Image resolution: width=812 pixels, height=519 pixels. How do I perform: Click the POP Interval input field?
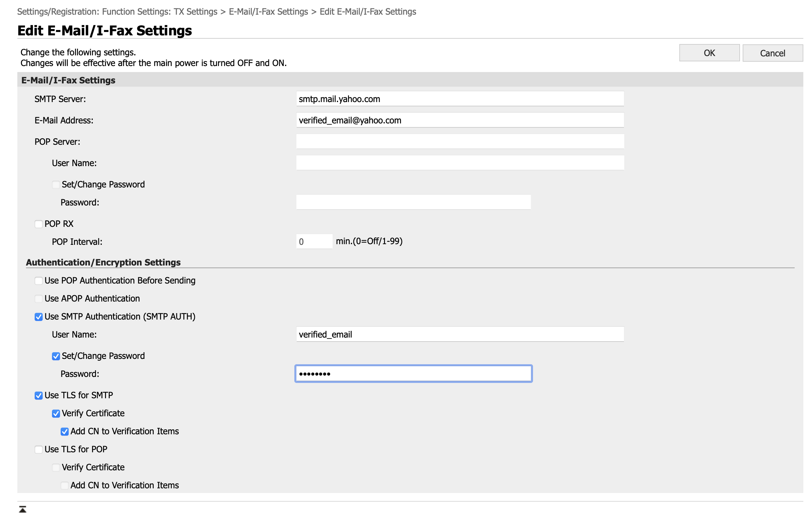[314, 241]
